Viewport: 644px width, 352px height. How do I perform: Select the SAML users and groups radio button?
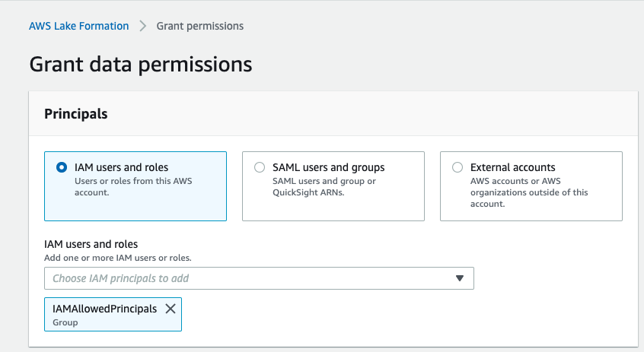[x=260, y=167]
